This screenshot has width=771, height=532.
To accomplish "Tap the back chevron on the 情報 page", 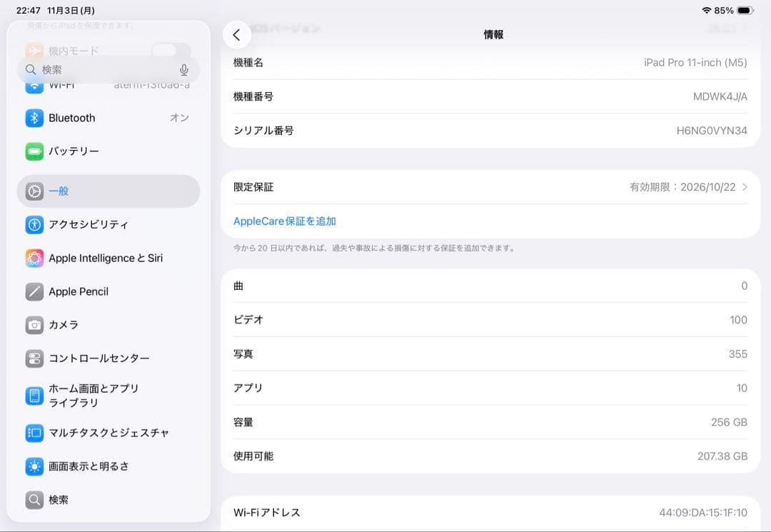I will click(x=236, y=34).
